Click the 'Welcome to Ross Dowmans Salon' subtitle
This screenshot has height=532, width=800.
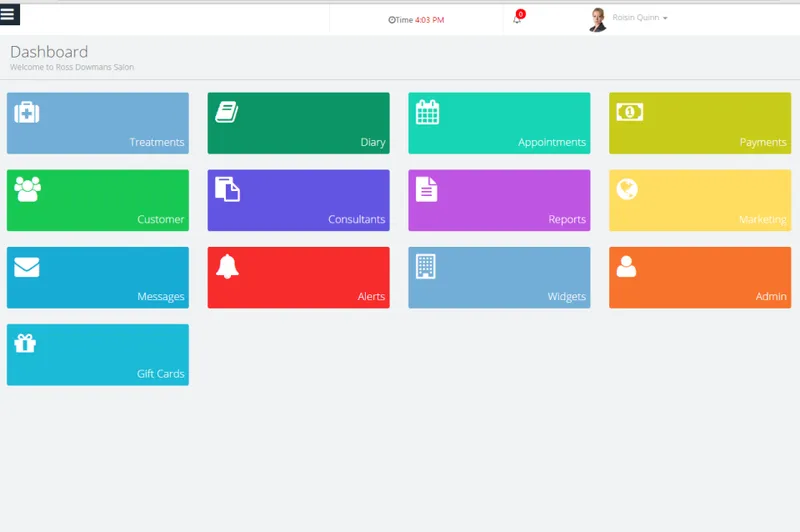[72, 67]
